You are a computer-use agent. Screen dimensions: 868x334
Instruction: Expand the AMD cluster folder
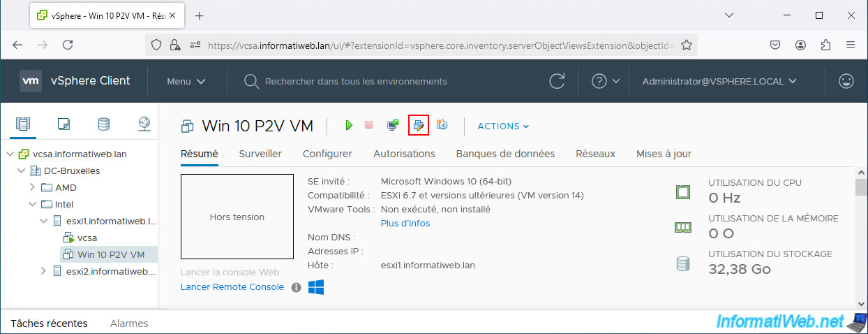(x=32, y=187)
